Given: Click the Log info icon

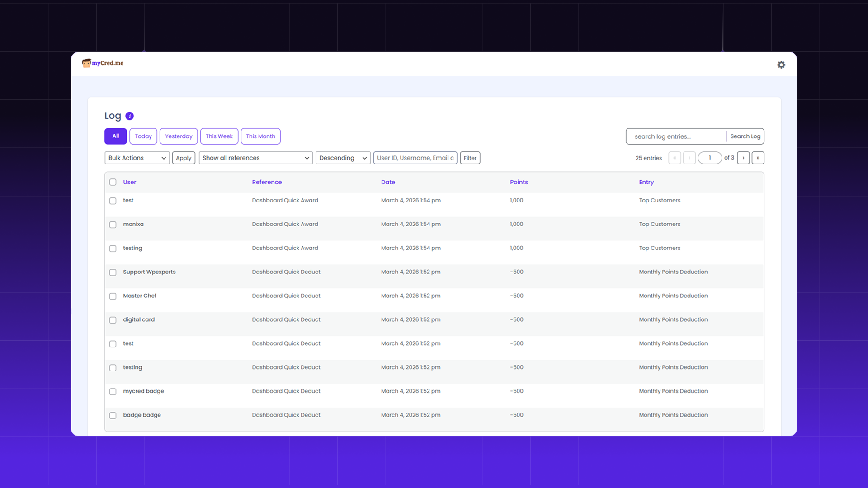Looking at the screenshot, I should [x=129, y=116].
